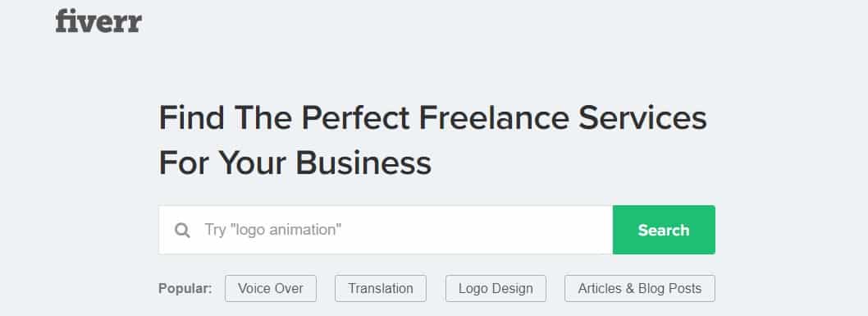Select the Articles & Blog Posts tag

point(640,288)
